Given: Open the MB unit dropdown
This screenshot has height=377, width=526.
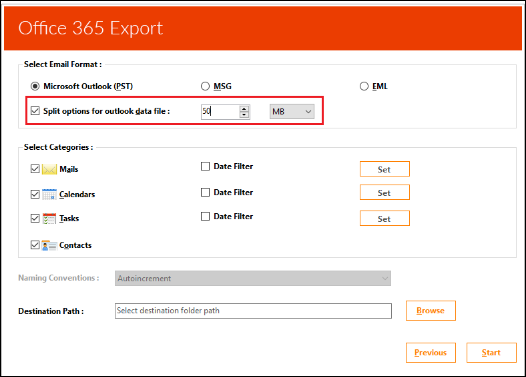Looking at the screenshot, I should [292, 111].
